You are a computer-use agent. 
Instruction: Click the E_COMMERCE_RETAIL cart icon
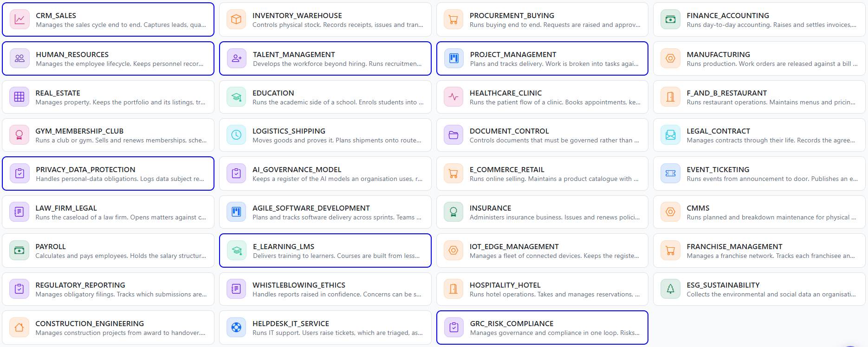click(x=453, y=173)
